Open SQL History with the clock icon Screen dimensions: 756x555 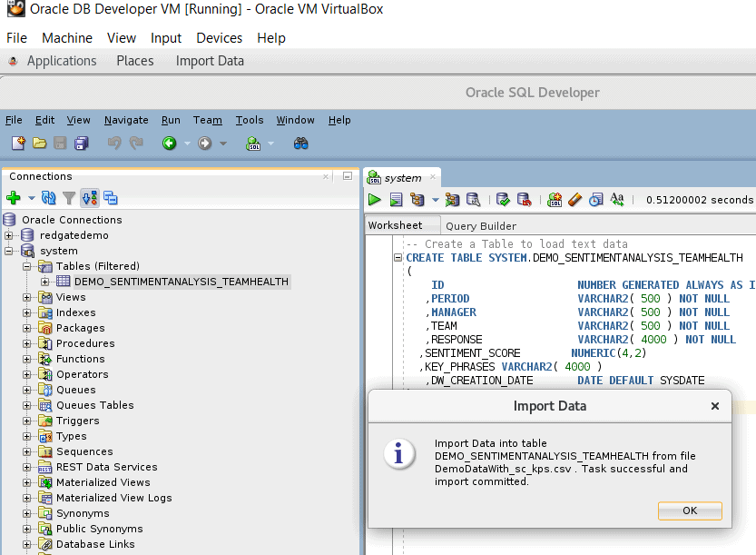click(595, 200)
